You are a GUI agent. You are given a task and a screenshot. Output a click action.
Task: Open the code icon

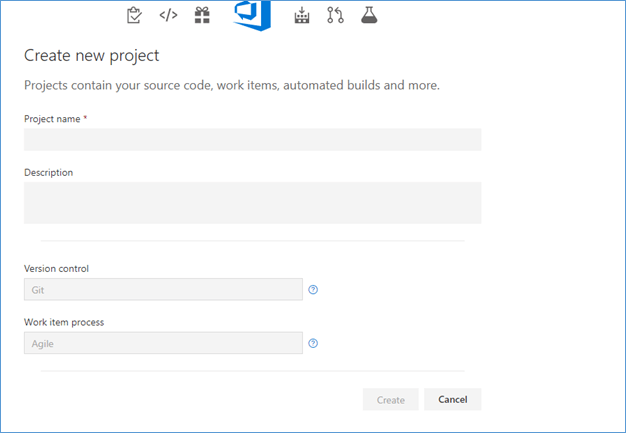(x=168, y=15)
